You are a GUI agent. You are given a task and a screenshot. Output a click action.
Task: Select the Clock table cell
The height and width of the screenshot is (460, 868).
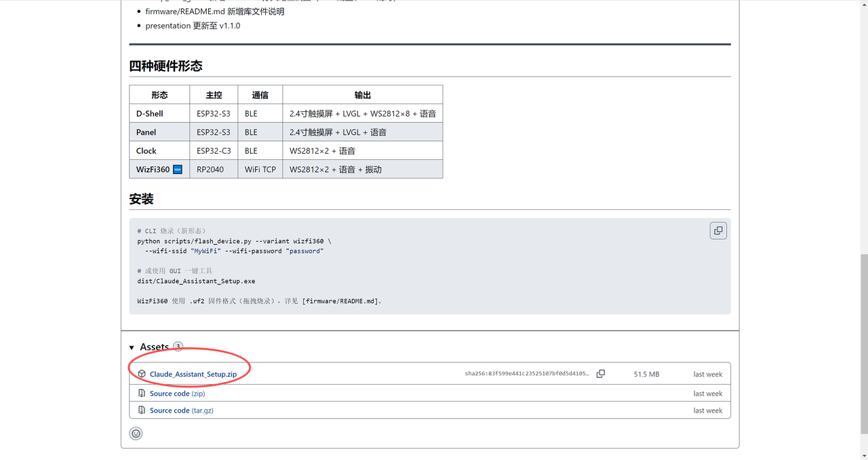point(159,150)
